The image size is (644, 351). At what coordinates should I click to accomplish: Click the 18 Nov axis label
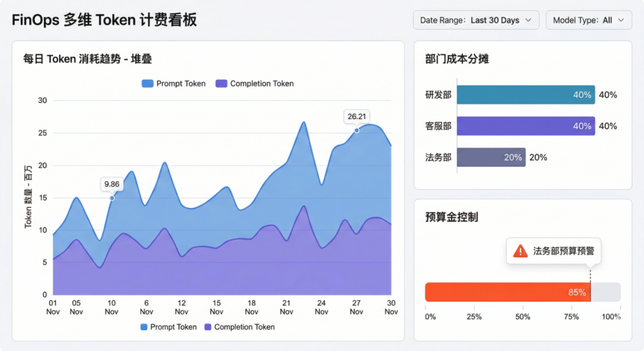pos(252,307)
